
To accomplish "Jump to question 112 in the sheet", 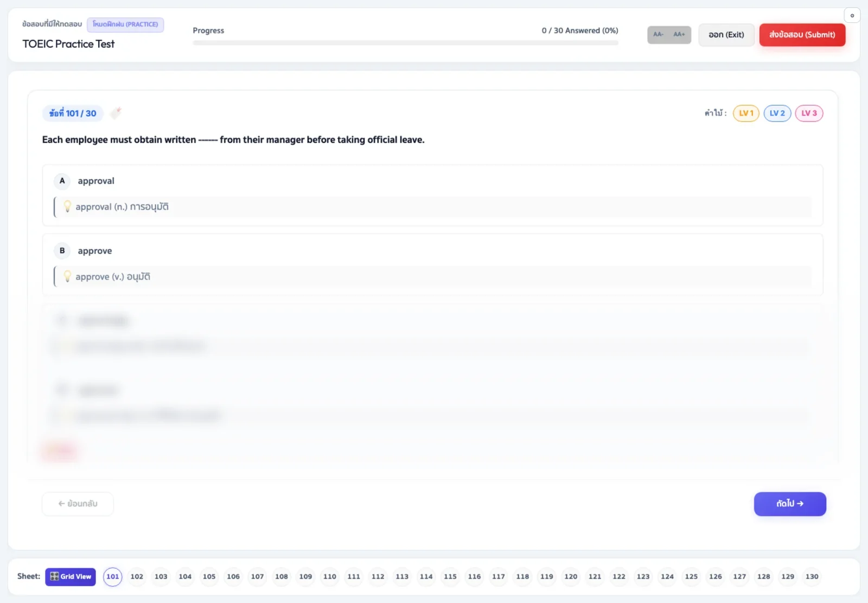I will click(378, 576).
